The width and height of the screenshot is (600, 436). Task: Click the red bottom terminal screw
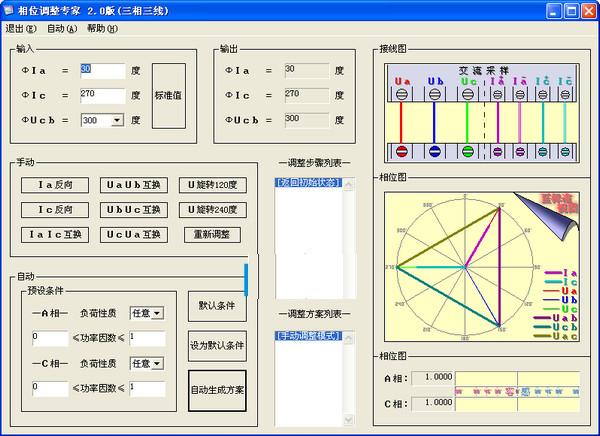(401, 151)
